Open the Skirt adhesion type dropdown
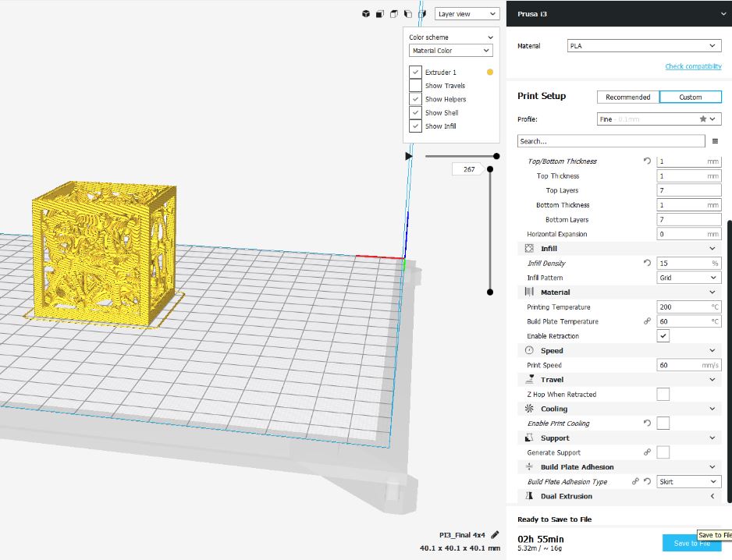This screenshot has width=732, height=560. pyautogui.click(x=688, y=481)
